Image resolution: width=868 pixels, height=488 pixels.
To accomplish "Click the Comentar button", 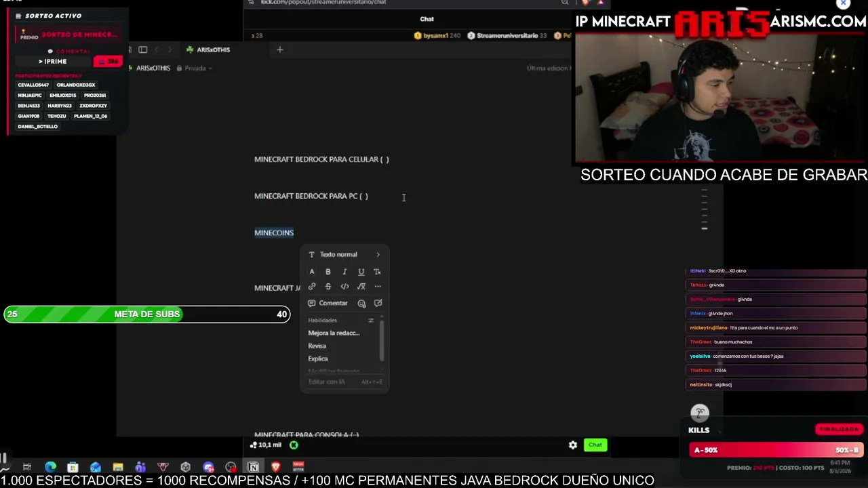I will pos(328,304).
